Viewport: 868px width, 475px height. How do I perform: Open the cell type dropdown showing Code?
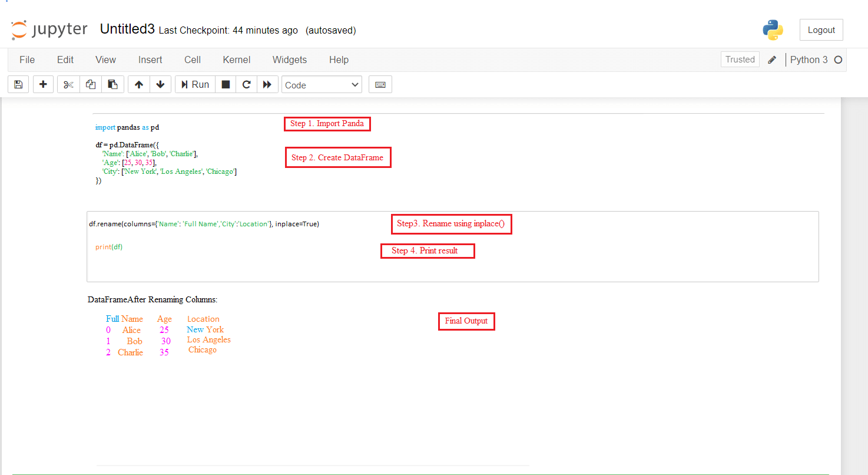[x=321, y=84]
